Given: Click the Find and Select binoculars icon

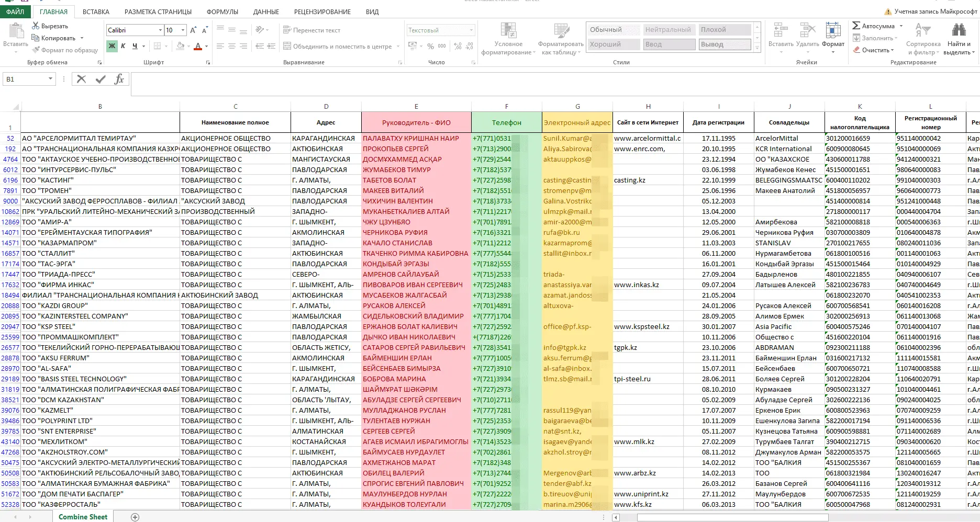Looking at the screenshot, I should click(x=960, y=31).
